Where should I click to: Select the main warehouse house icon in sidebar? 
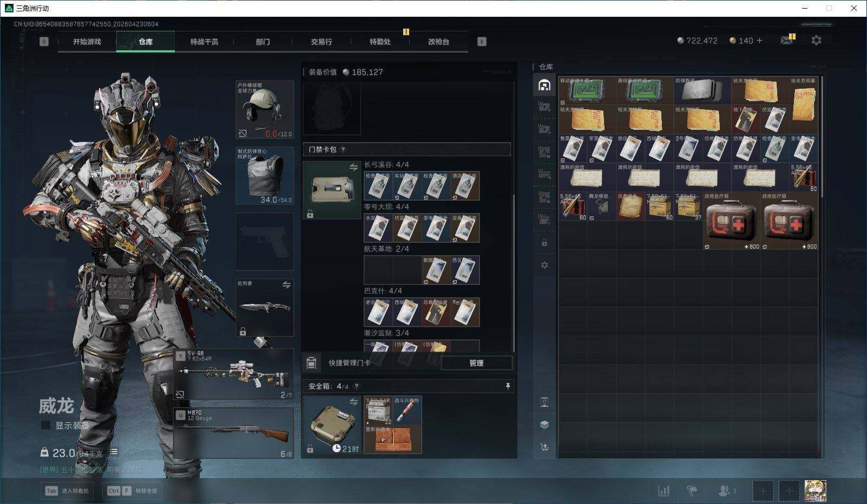click(x=544, y=85)
